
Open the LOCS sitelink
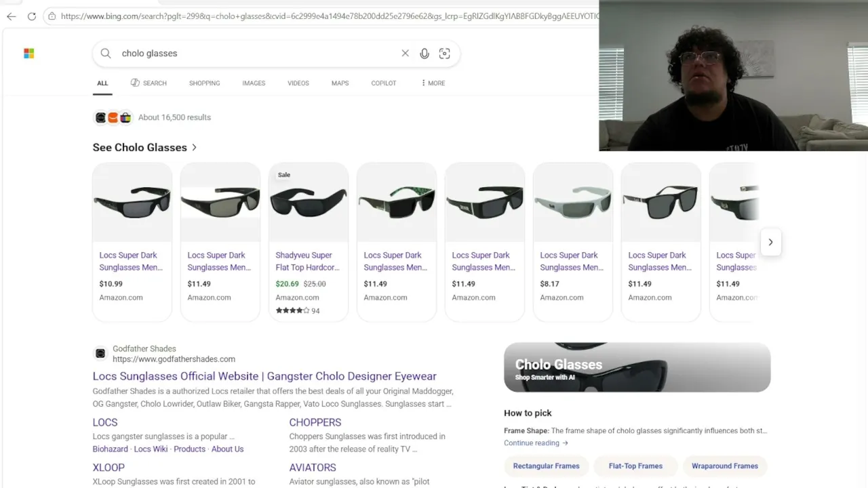(x=105, y=422)
